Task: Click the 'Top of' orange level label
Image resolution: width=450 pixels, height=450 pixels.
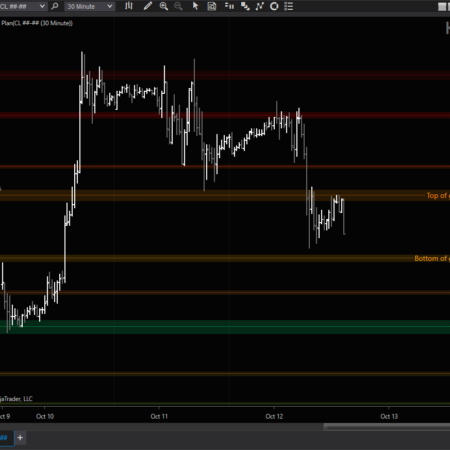Action: [438, 195]
